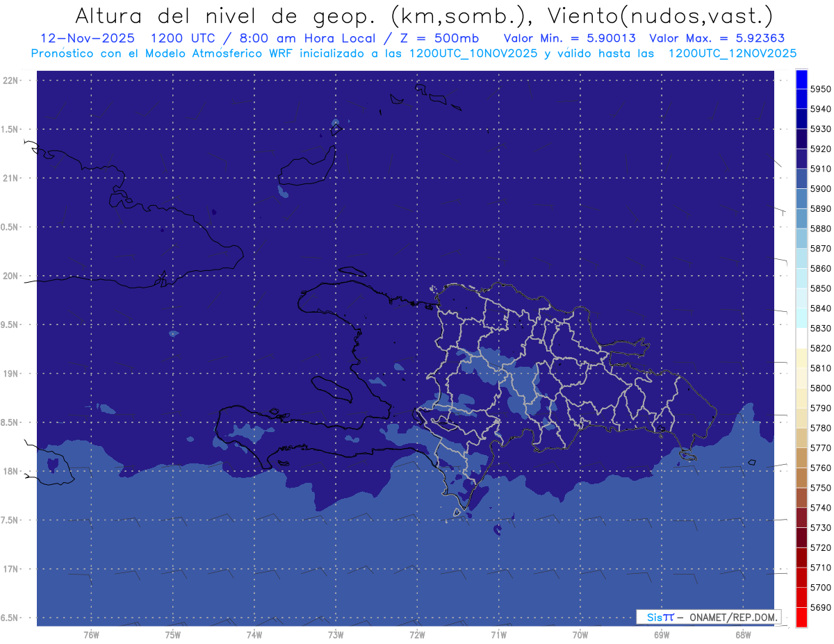The width and height of the screenshot is (834, 644).
Task: Click the colorbar value '5690'
Action: click(821, 608)
